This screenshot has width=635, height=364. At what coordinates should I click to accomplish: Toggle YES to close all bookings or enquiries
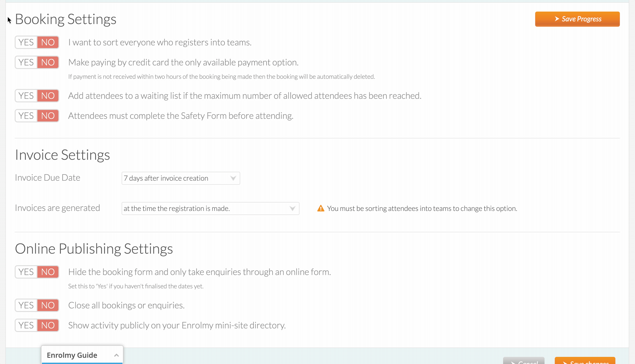tap(26, 305)
